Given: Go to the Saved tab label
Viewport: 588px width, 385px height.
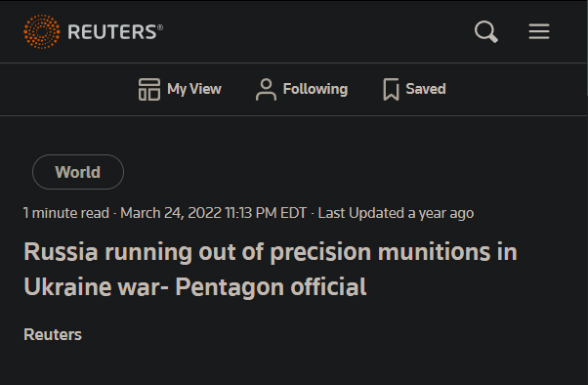Looking at the screenshot, I should click(426, 89).
